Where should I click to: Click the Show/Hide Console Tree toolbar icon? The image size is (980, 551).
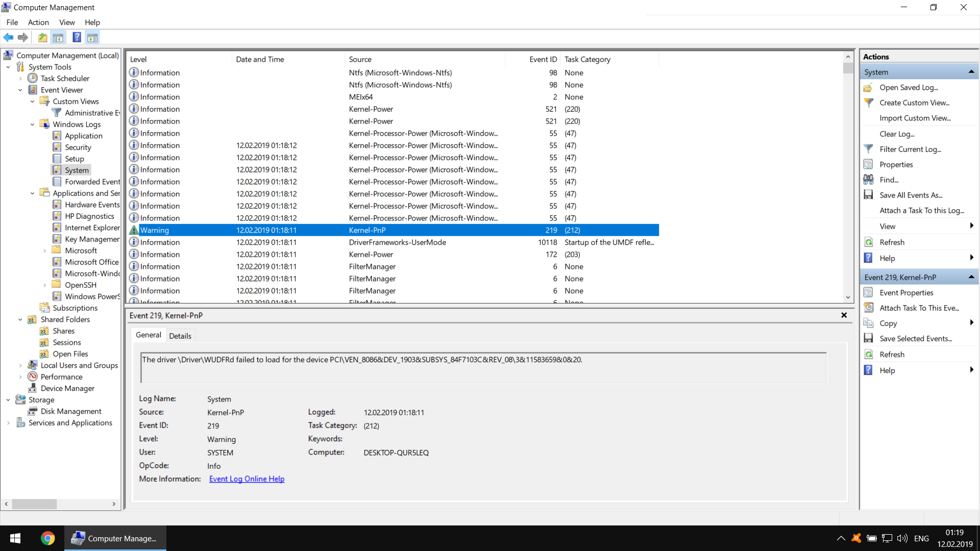[x=58, y=37]
